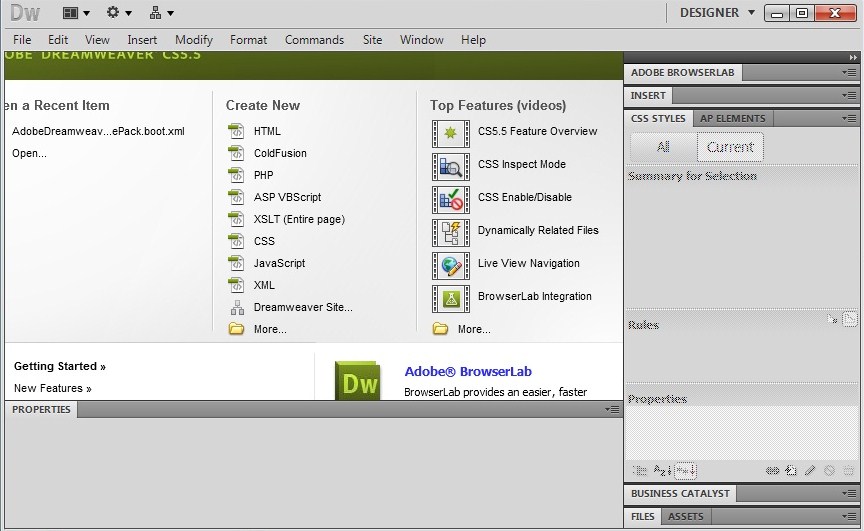
Task: Click the Dreamweaver Site icon
Action: 237,307
